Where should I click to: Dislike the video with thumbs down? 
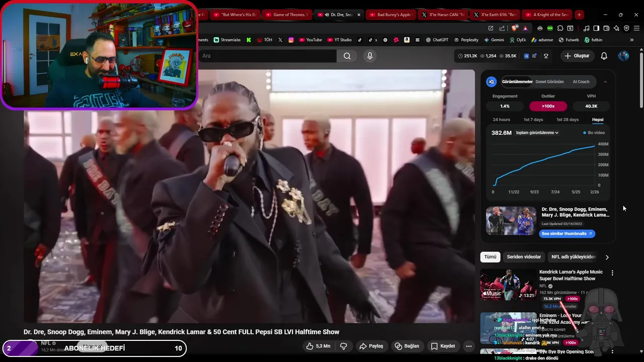click(344, 346)
